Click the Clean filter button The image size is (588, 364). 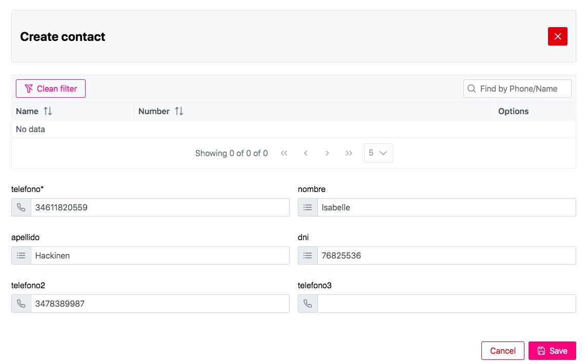click(x=51, y=89)
